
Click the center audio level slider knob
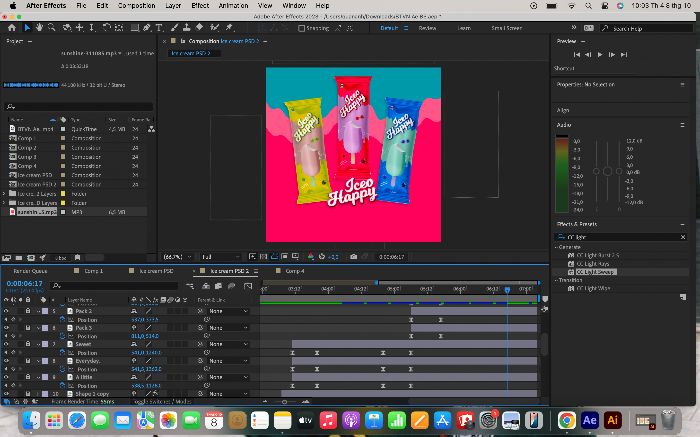click(x=607, y=171)
